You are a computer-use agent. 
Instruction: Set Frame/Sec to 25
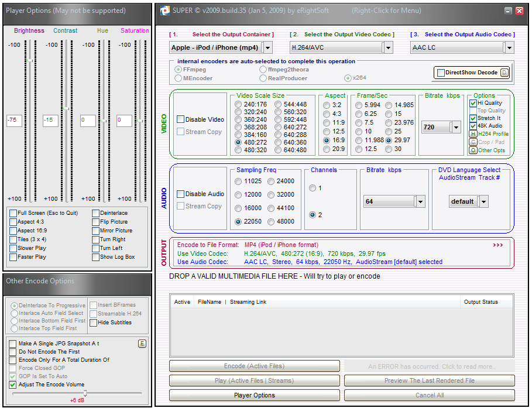389,131
